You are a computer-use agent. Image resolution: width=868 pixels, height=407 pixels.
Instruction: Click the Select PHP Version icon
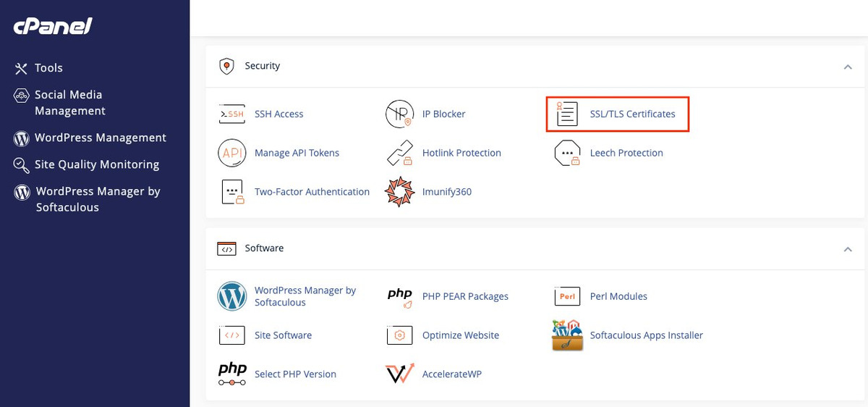coord(232,374)
